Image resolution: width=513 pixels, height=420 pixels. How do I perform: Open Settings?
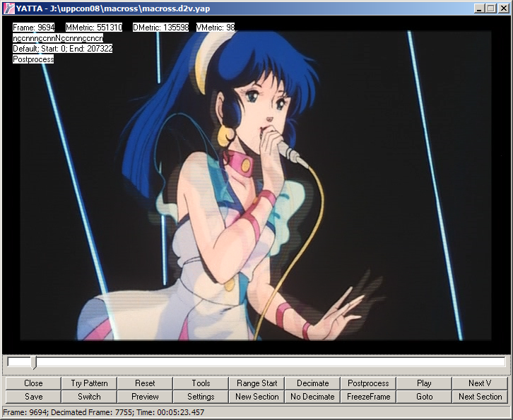click(201, 397)
